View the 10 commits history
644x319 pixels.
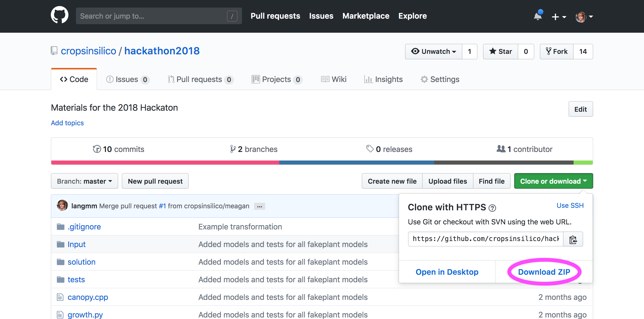(118, 149)
